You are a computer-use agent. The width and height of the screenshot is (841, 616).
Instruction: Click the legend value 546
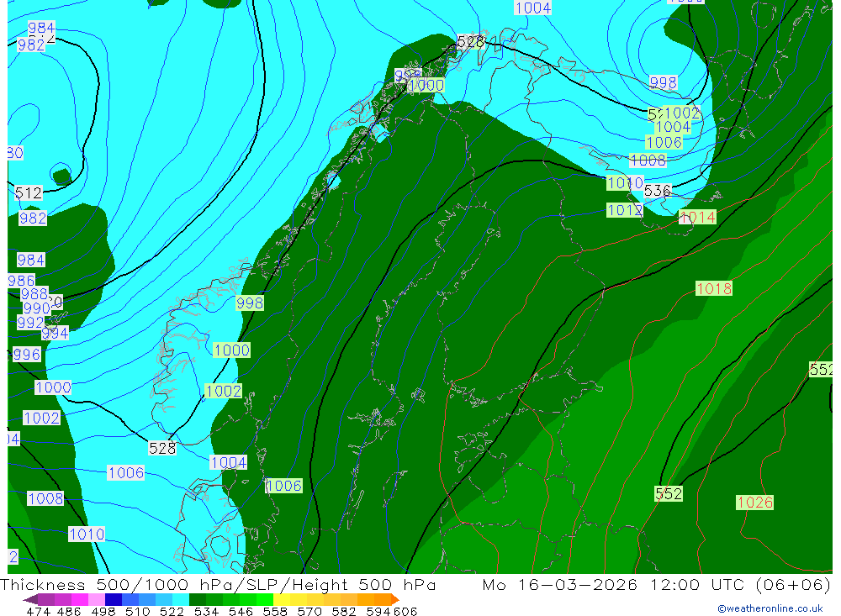coord(241,611)
